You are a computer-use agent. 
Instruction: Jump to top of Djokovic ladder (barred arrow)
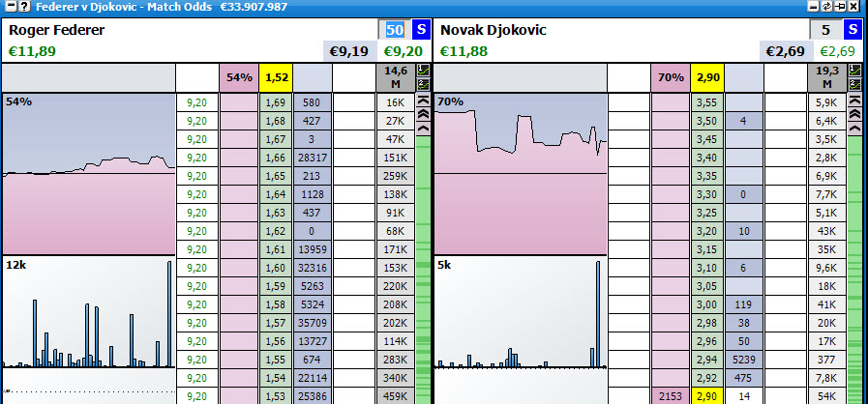[854, 100]
